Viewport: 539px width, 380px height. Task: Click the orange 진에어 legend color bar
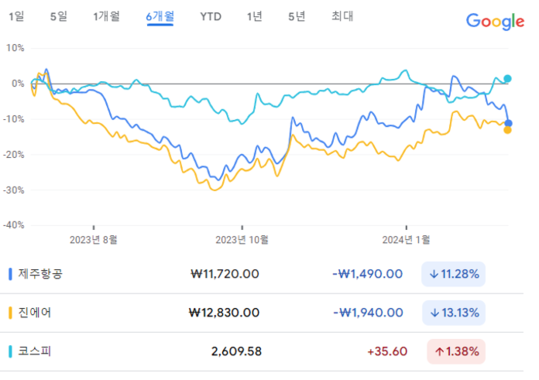pyautogui.click(x=10, y=313)
